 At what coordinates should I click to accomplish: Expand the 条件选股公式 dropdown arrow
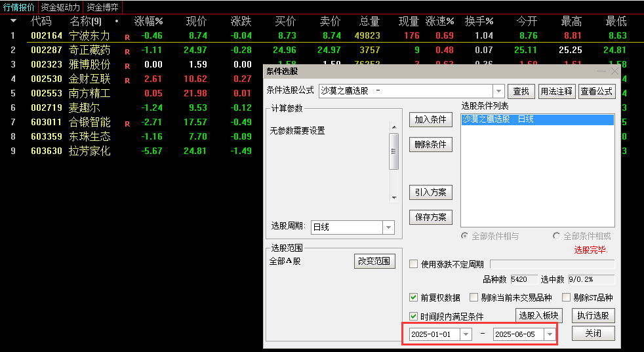click(x=498, y=90)
